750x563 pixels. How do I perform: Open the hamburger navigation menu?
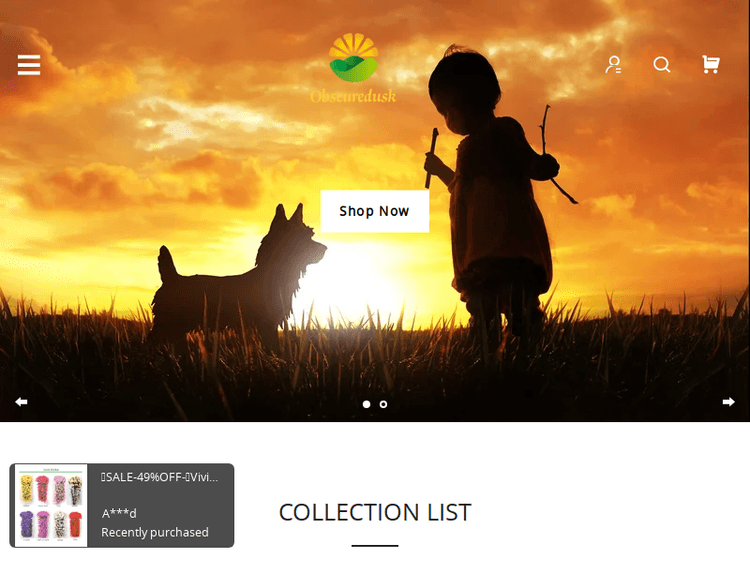tap(29, 65)
